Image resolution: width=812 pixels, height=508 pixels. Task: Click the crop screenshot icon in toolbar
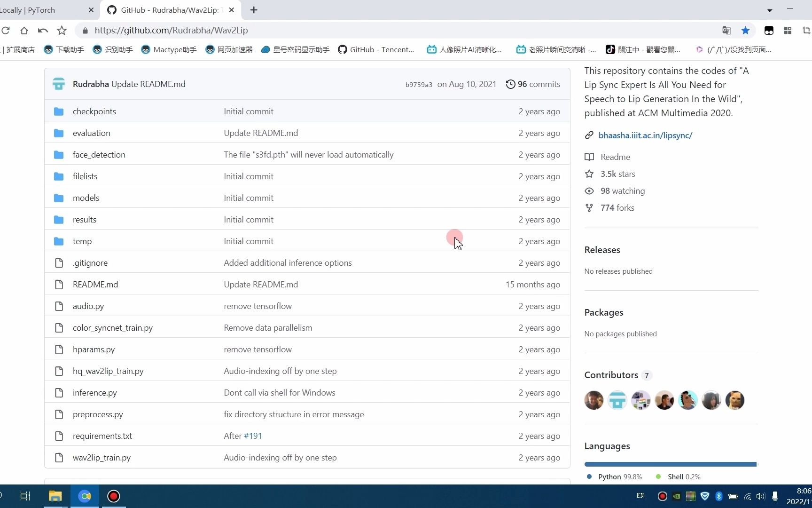click(806, 31)
